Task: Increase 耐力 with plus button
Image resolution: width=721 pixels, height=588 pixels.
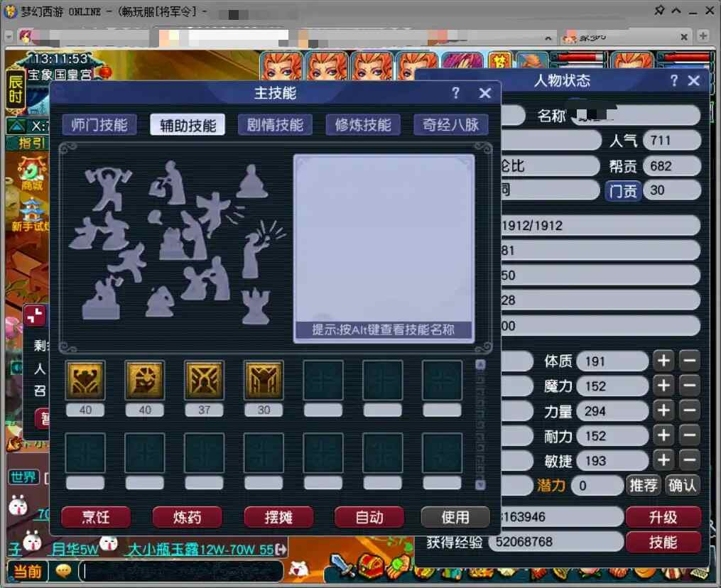Action: tap(663, 435)
